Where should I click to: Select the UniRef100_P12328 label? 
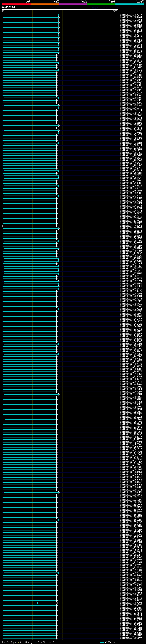pos(131,256)
